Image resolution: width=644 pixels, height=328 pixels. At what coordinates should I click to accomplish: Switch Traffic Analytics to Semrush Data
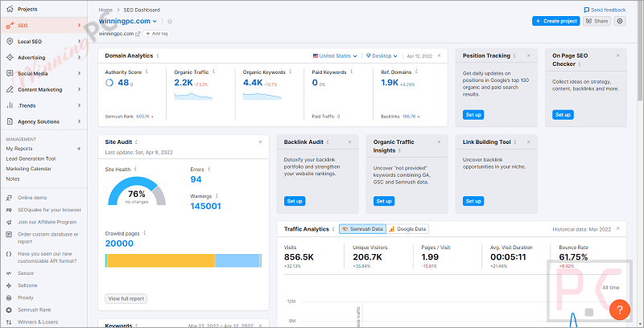tap(363, 229)
